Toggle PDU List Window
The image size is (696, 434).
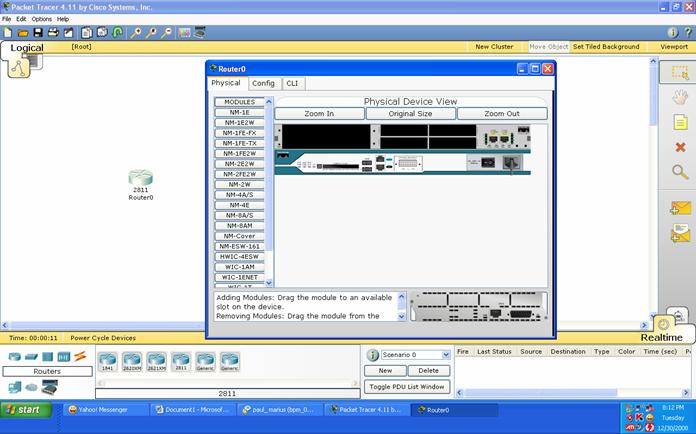click(408, 386)
